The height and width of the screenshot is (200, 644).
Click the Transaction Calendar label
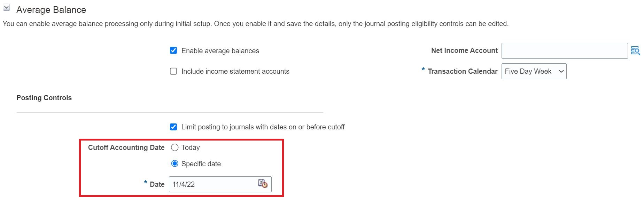(x=463, y=71)
